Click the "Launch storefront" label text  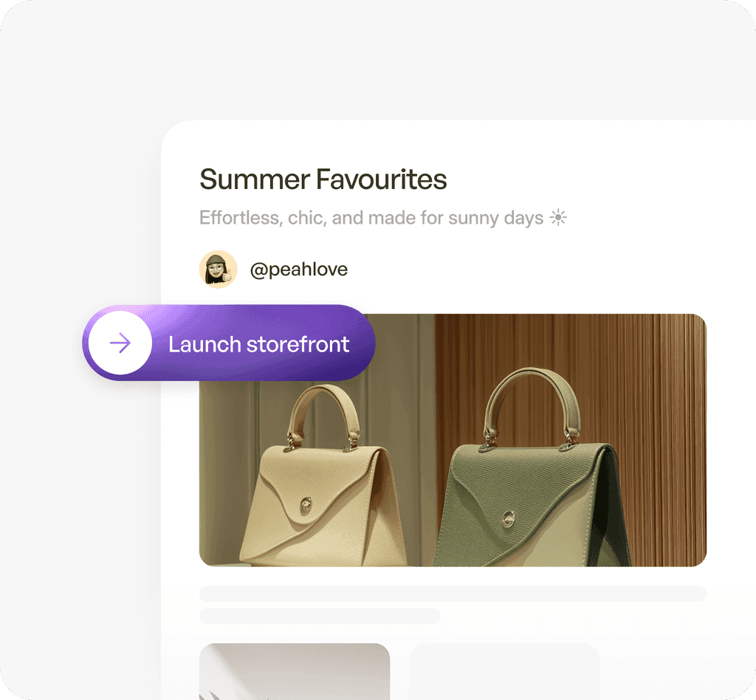[258, 344]
